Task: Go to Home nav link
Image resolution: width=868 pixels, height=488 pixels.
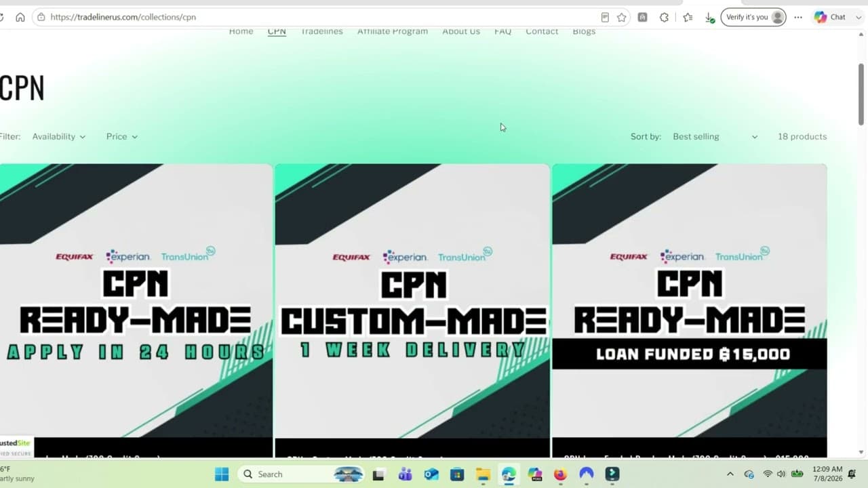Action: pyautogui.click(x=241, y=31)
